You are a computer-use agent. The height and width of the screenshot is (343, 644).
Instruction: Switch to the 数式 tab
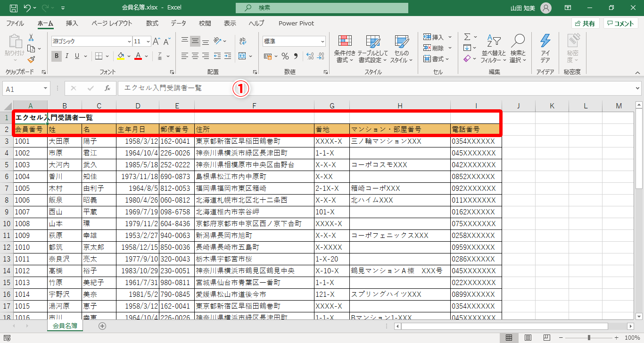pyautogui.click(x=152, y=24)
